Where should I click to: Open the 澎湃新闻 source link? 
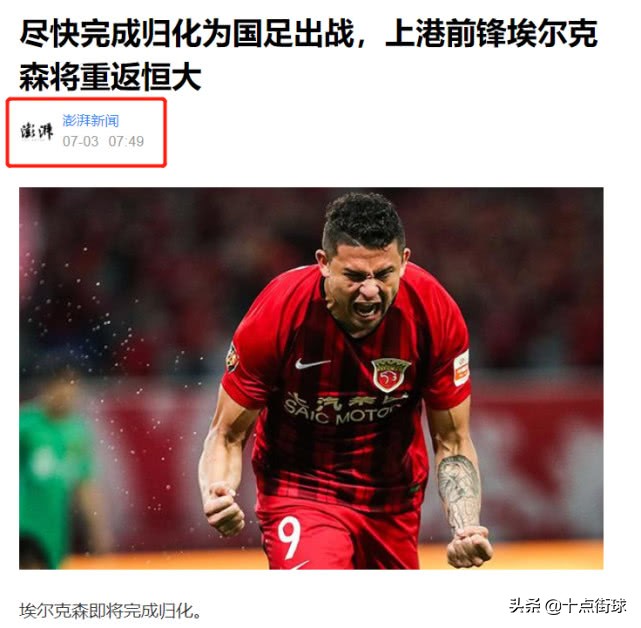tap(91, 121)
